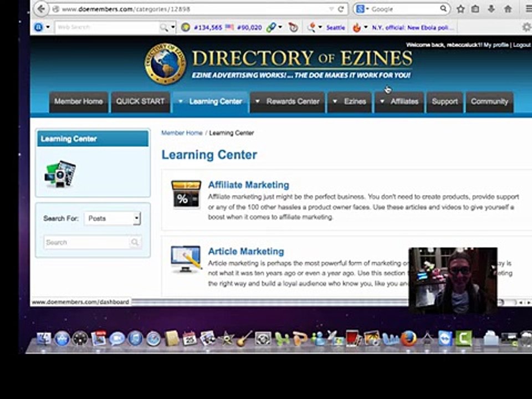Click the Article Marketing monitor icon
Viewport: 532px width, 399px height.
point(186,259)
